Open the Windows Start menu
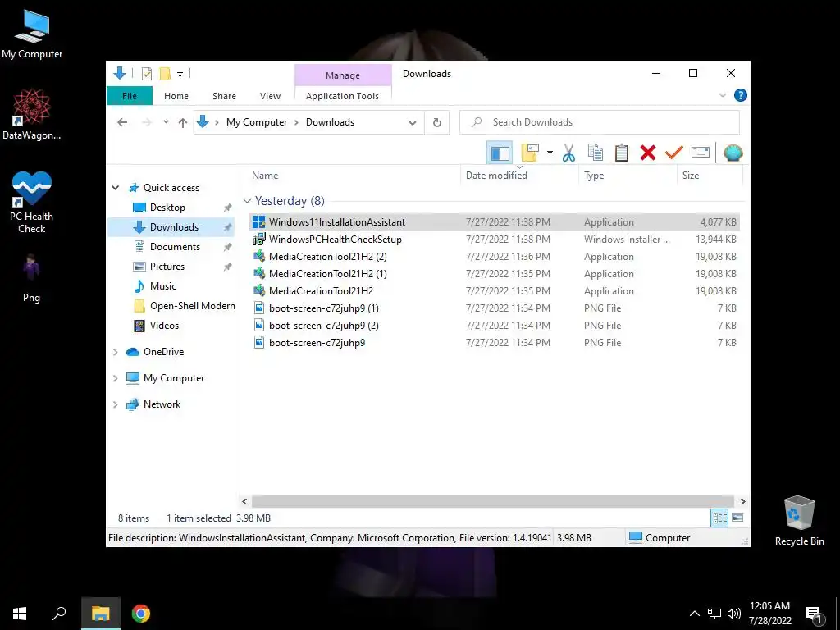Image resolution: width=840 pixels, height=630 pixels. tap(20, 614)
